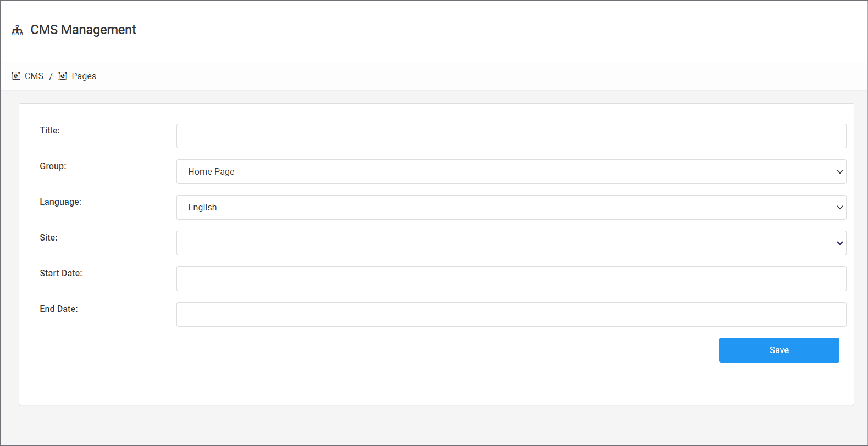
Task: Click the Language label text
Action: pyautogui.click(x=60, y=202)
